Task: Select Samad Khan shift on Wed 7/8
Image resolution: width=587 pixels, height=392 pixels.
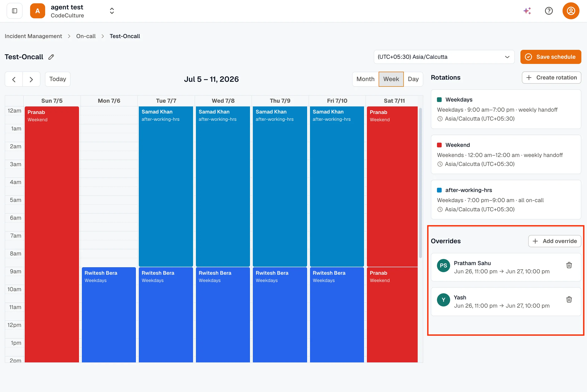Action: (223, 187)
